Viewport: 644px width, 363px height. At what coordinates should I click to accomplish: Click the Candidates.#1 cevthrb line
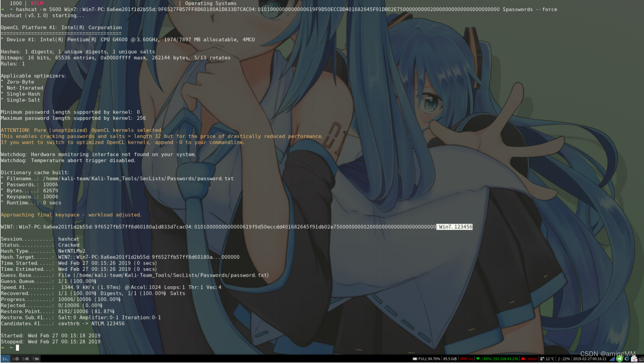tap(63, 323)
